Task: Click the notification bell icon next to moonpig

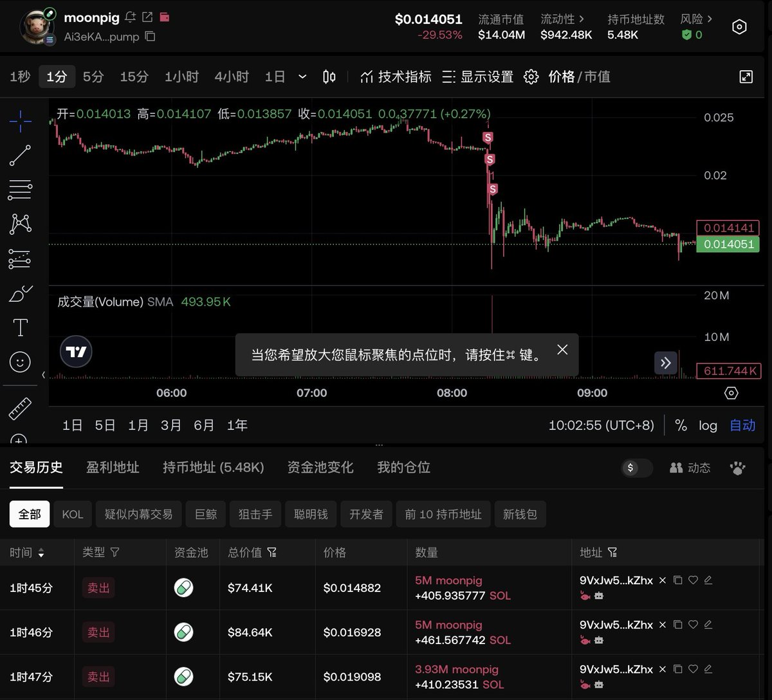Action: [x=131, y=17]
